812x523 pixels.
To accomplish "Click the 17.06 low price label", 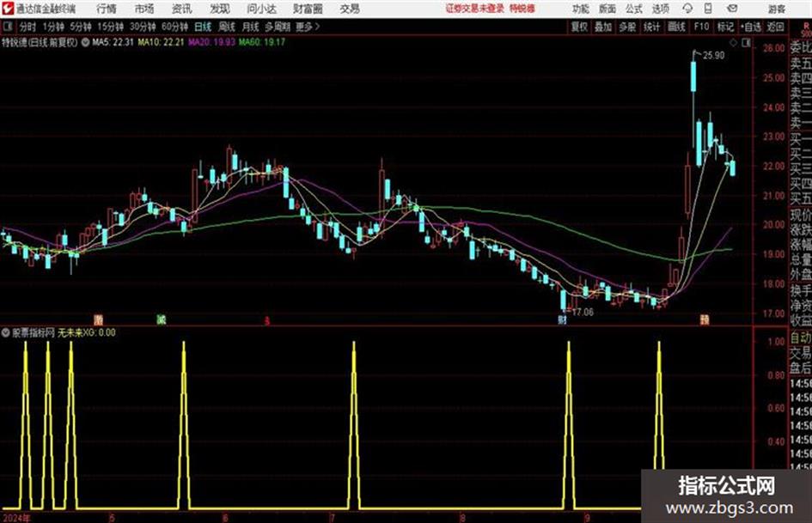I will (583, 312).
